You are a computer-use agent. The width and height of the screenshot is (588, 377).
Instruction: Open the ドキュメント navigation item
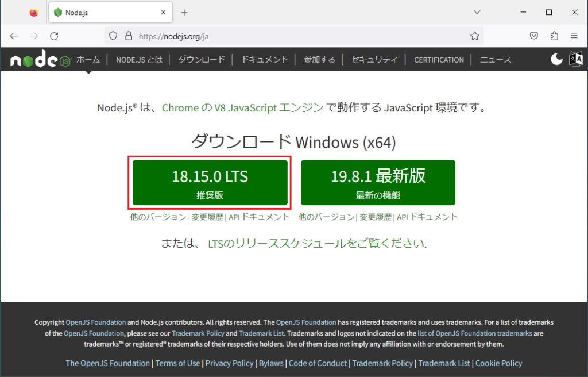pos(265,60)
